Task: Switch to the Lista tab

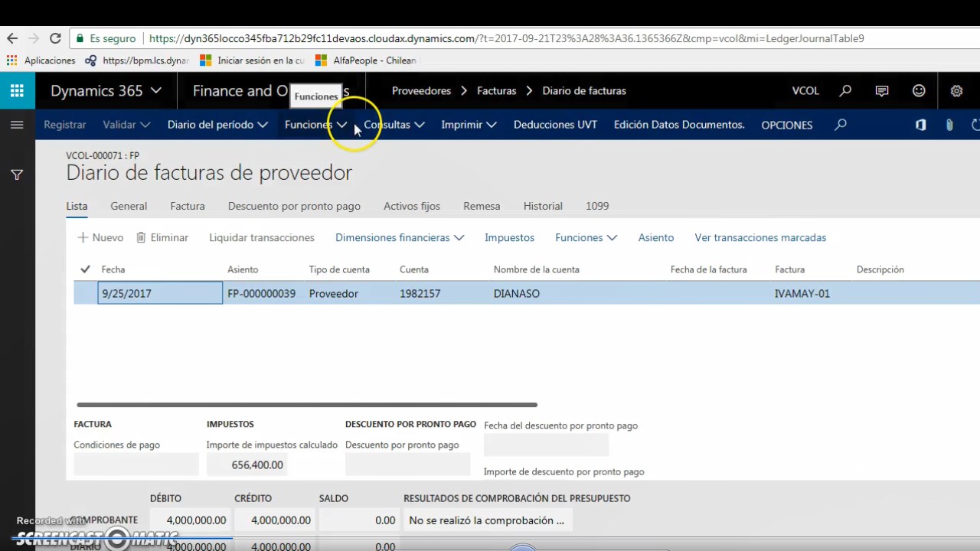Action: coord(77,206)
